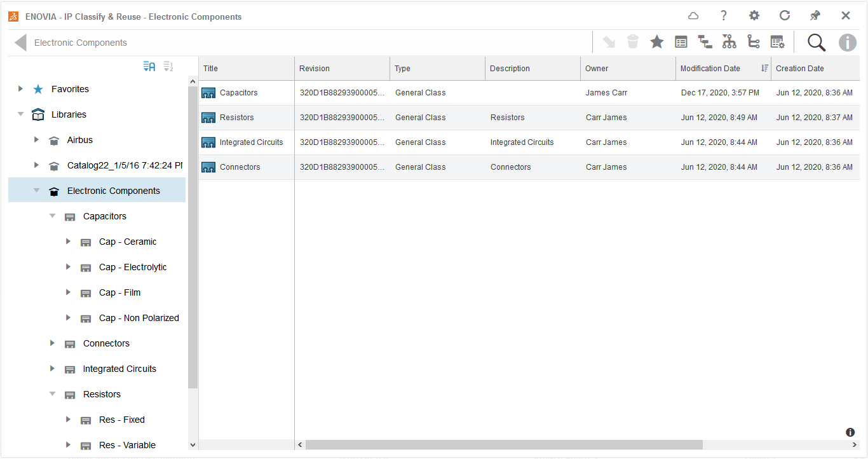The height and width of the screenshot is (459, 868).
Task: Toggle numeric sort order in tree panel
Action: [x=168, y=66]
